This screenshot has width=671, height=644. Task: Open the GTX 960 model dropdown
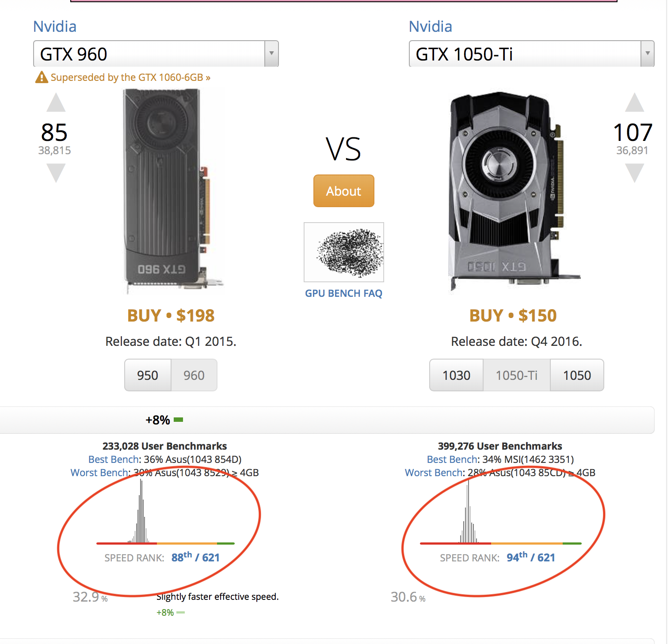coord(271,53)
